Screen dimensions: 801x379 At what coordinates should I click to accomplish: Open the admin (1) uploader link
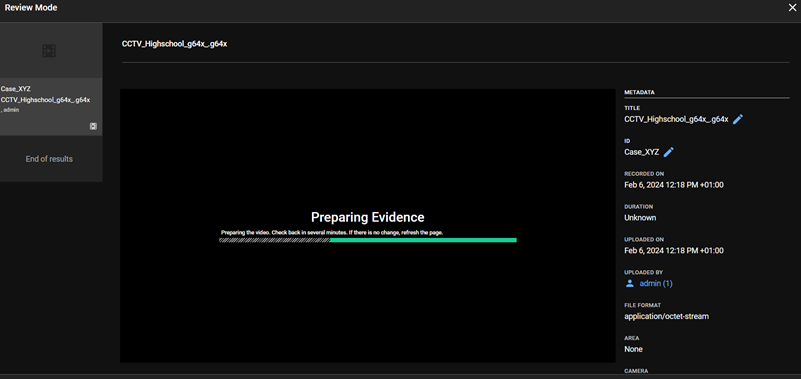(x=656, y=283)
